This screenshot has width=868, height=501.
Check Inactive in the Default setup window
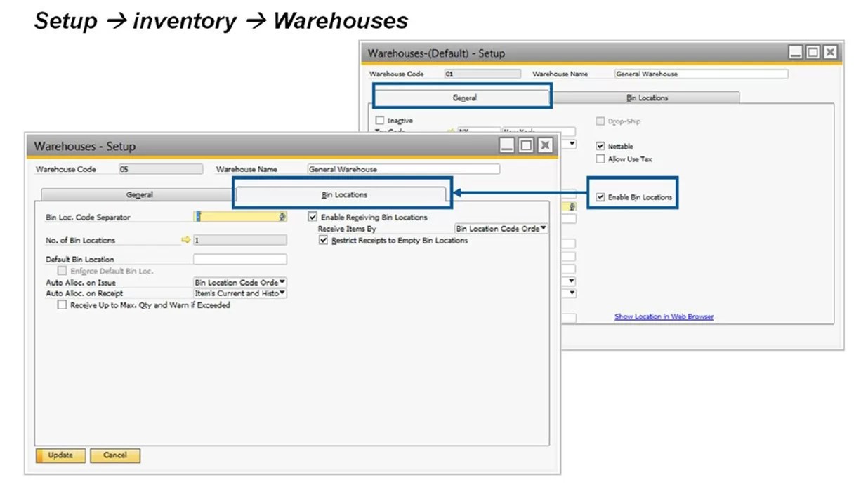coord(380,121)
